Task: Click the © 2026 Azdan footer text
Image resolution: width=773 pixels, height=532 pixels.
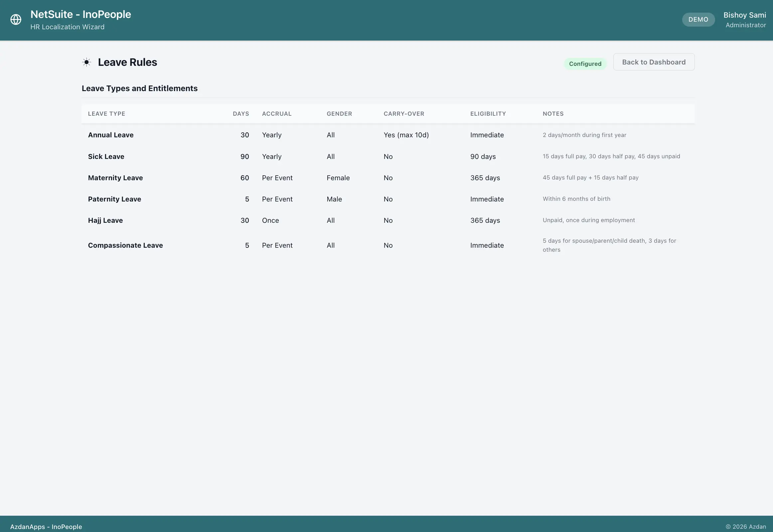Action: (x=746, y=527)
